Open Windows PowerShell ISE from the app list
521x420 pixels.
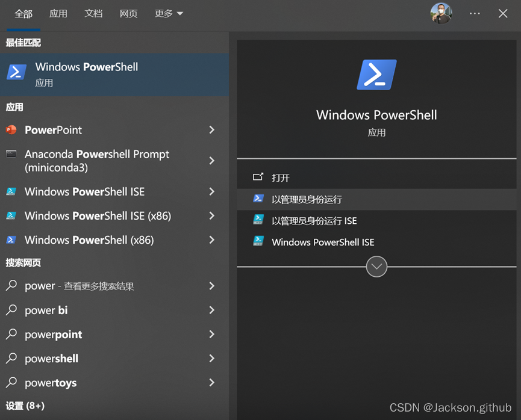[x=114, y=191]
